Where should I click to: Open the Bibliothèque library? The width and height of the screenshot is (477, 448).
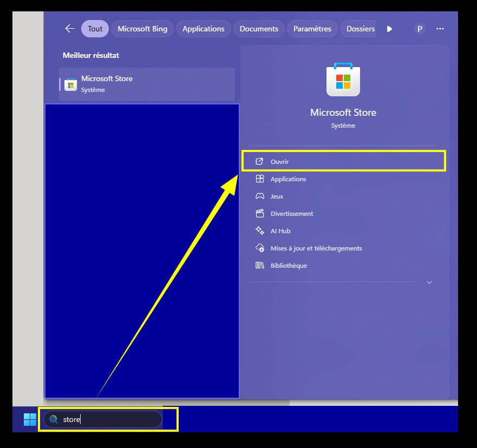(343, 266)
